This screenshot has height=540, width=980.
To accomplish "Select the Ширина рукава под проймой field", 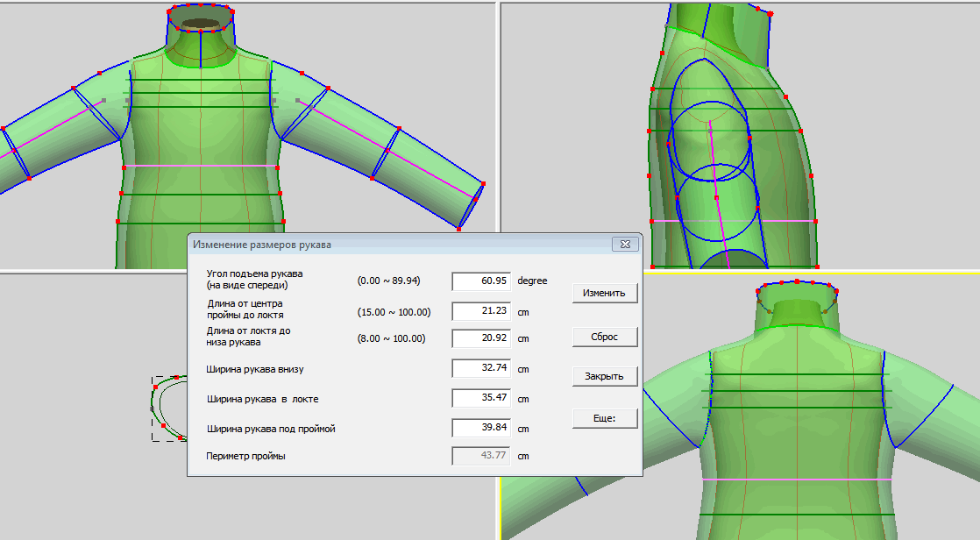I will [x=480, y=429].
